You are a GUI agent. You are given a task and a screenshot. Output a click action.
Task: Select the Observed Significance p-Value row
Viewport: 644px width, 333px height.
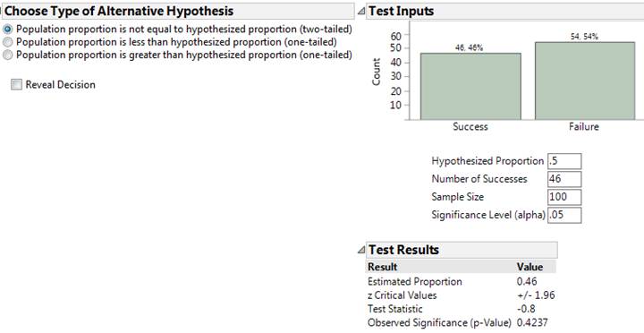[x=461, y=323]
